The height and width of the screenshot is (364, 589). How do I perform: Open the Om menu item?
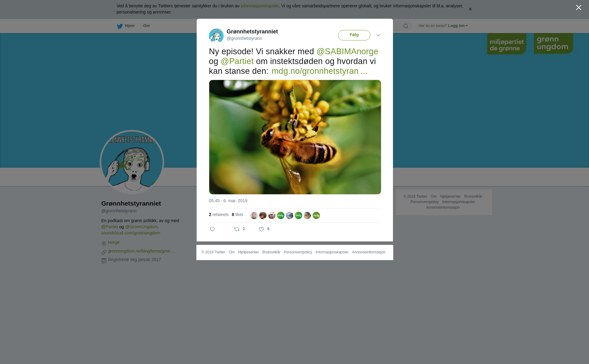[x=146, y=26]
